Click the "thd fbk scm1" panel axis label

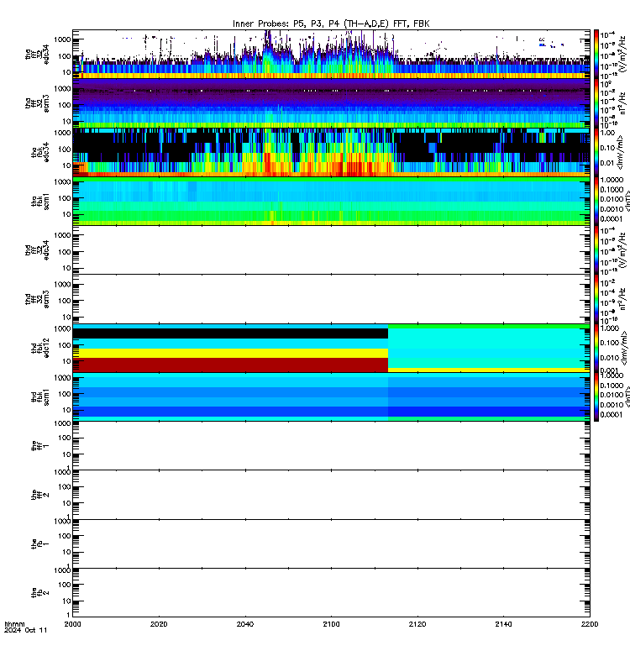[x=40, y=396]
